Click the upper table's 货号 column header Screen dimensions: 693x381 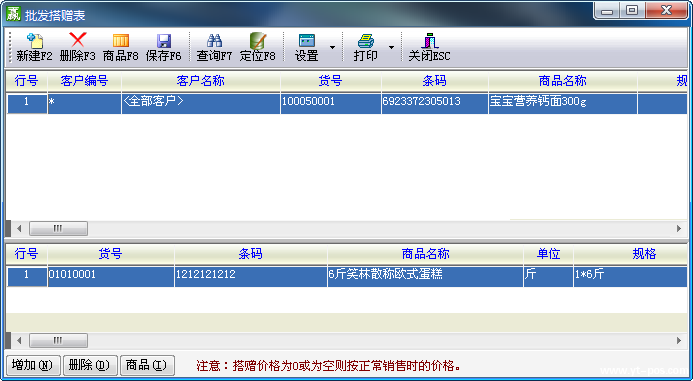331,81
